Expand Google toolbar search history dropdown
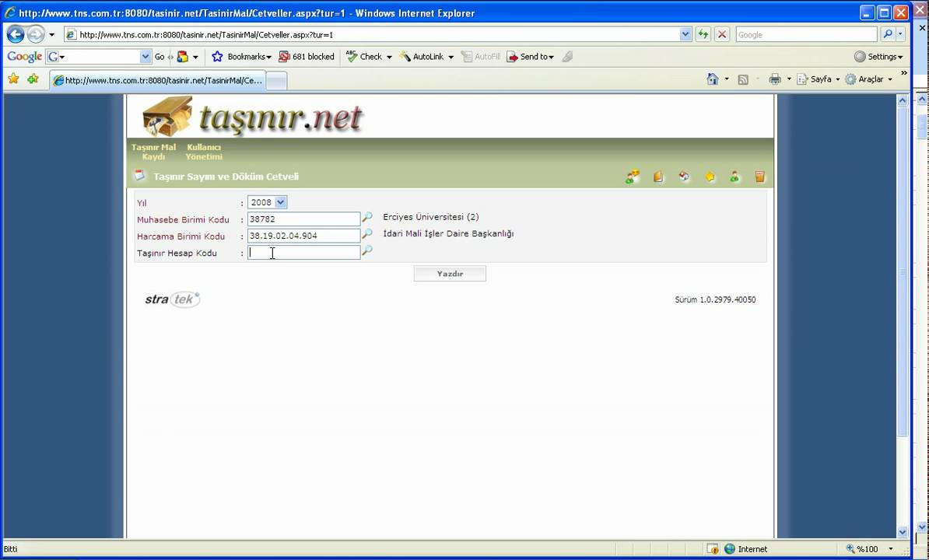929x560 pixels. (145, 57)
